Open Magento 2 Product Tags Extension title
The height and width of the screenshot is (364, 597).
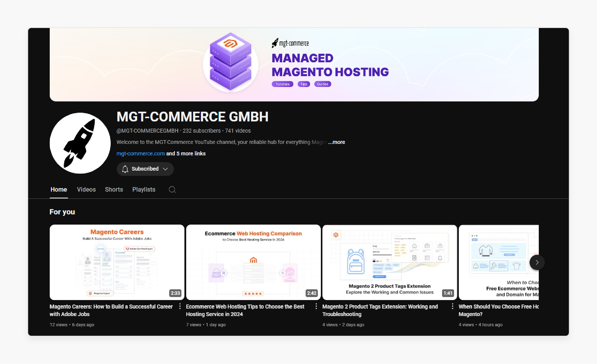click(x=380, y=310)
